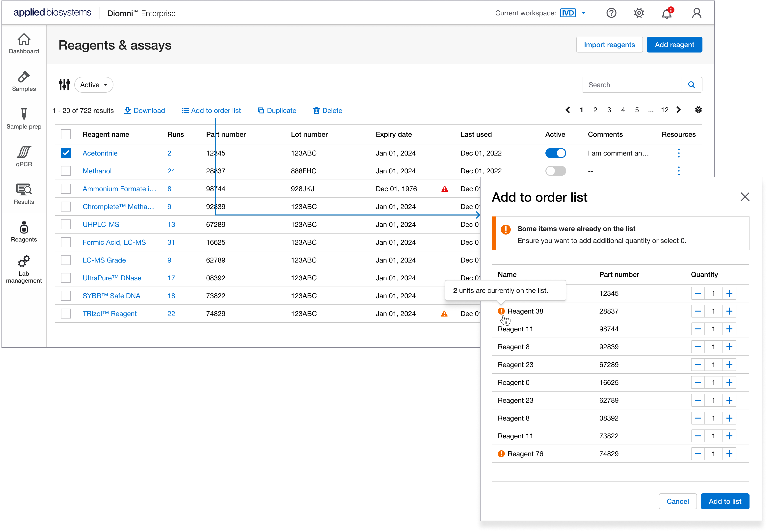This screenshot has width=778, height=532.
Task: Select Ammonium Formate row checkbox
Action: point(66,189)
